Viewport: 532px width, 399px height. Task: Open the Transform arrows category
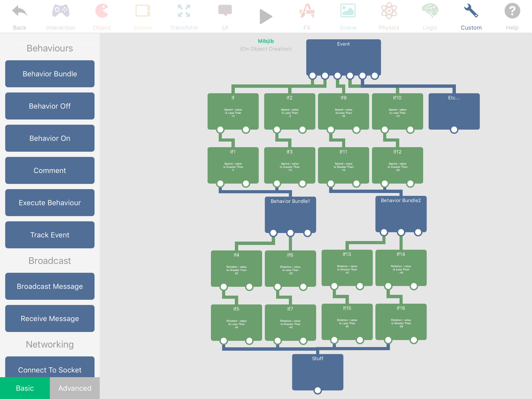pos(184,12)
